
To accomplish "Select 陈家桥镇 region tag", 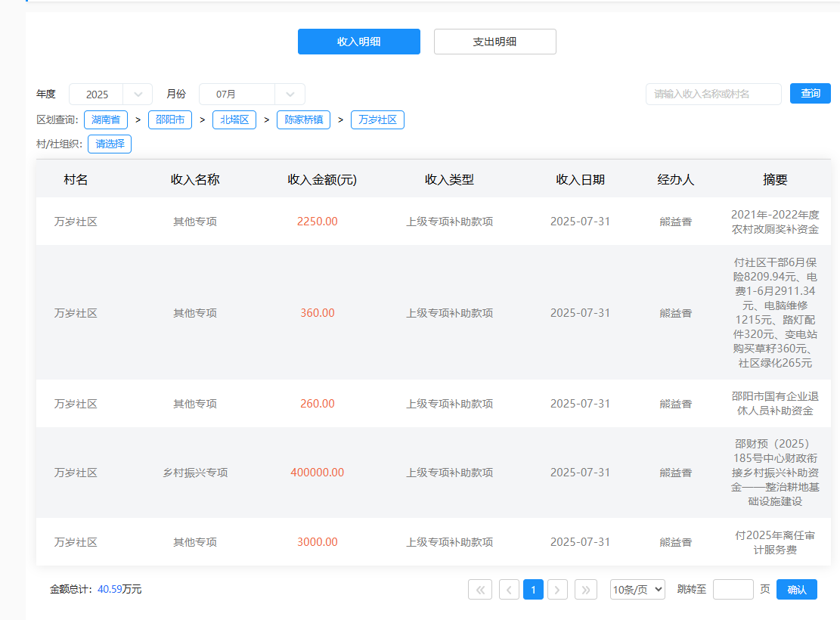I will [x=303, y=120].
